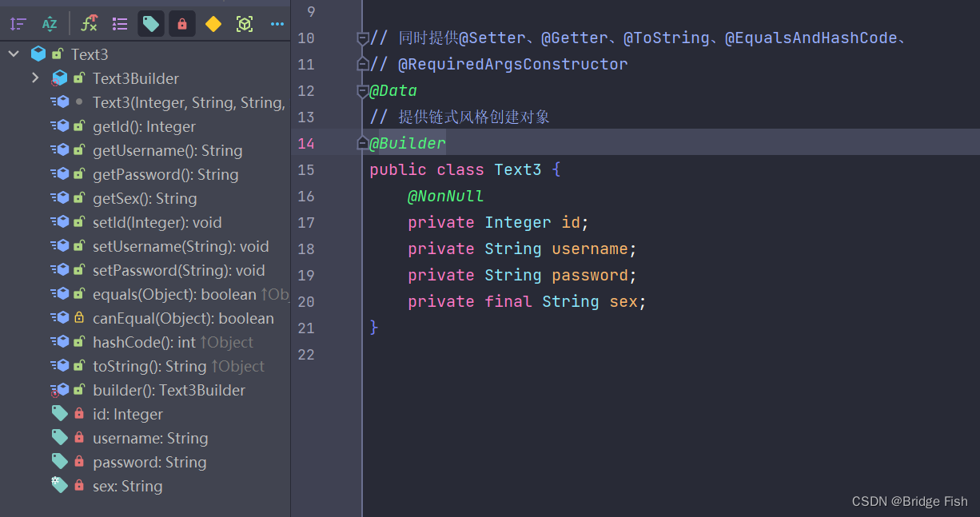Click line number 17 in the gutter
The height and width of the screenshot is (517, 980).
[x=306, y=222]
